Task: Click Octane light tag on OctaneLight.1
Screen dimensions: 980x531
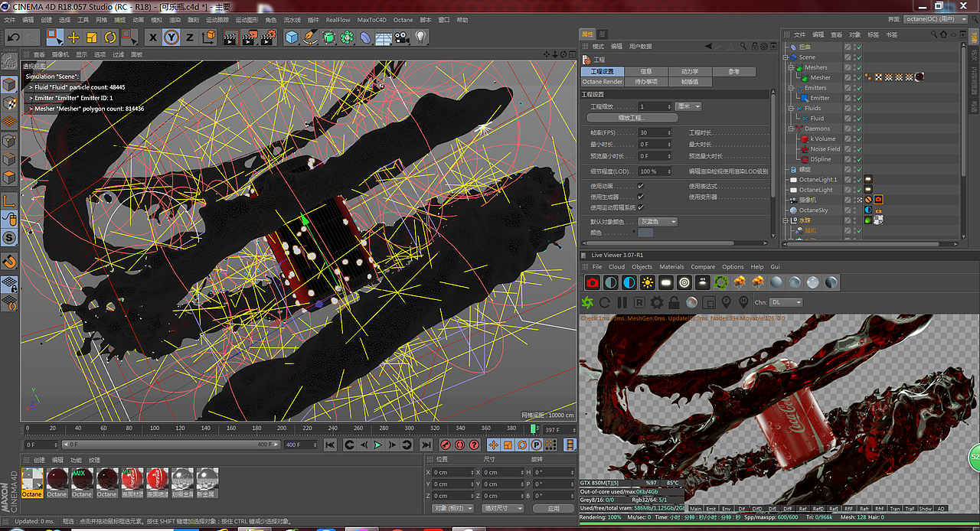Action: click(x=868, y=180)
